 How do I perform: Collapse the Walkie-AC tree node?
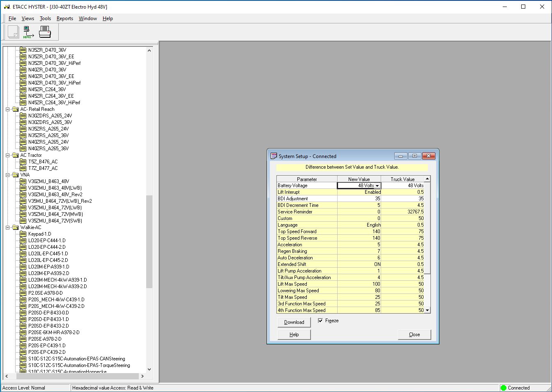(x=8, y=227)
